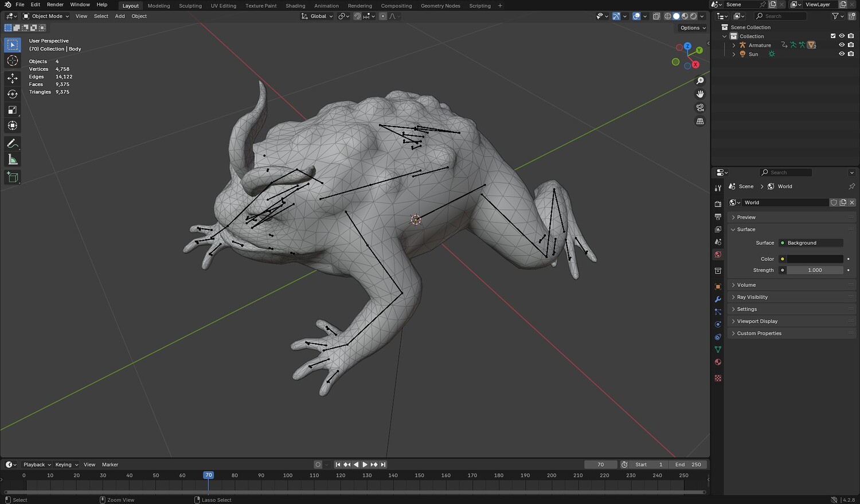Click the viewport Options button
Viewport: 860px width, 504px height.
point(693,28)
